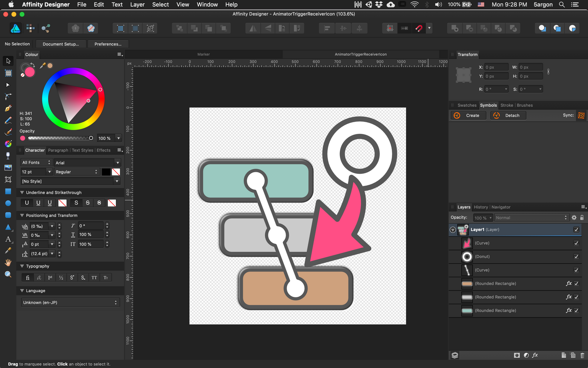
Task: Switch to the History tab
Action: point(481,207)
